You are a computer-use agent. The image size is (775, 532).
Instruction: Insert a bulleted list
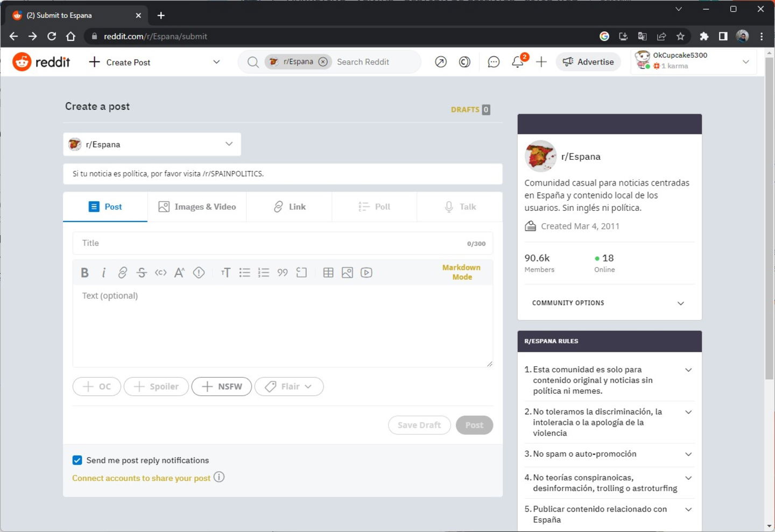(x=244, y=273)
